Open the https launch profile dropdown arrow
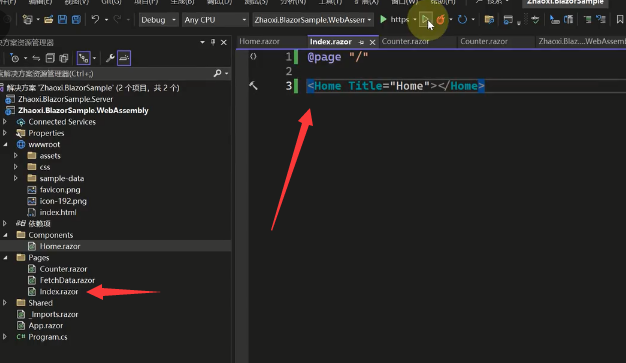The width and height of the screenshot is (626, 363). tap(415, 20)
